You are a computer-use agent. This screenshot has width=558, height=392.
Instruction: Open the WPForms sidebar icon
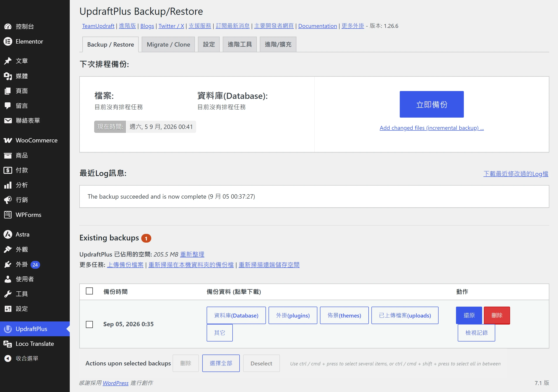[8, 215]
